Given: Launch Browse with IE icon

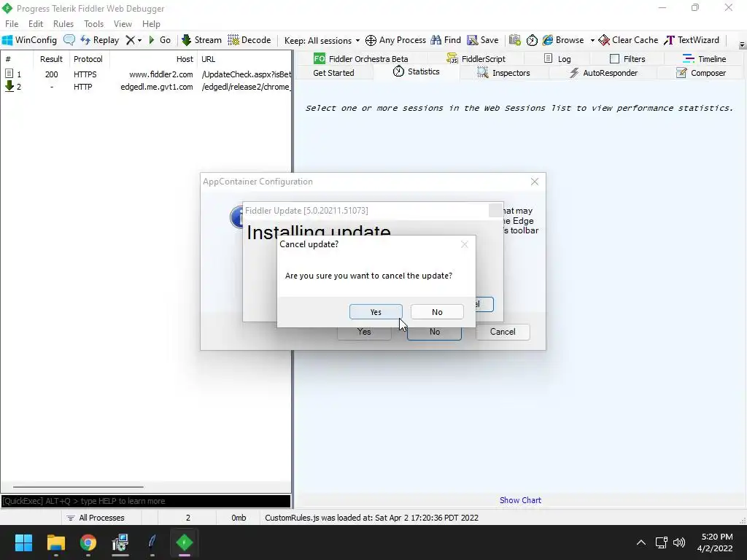Looking at the screenshot, I should click(563, 40).
